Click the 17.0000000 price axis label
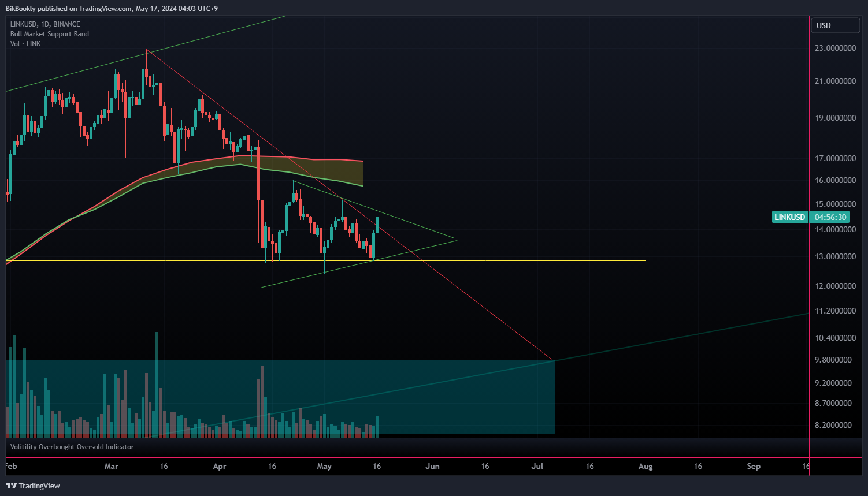Image resolution: width=868 pixels, height=496 pixels. [835, 158]
